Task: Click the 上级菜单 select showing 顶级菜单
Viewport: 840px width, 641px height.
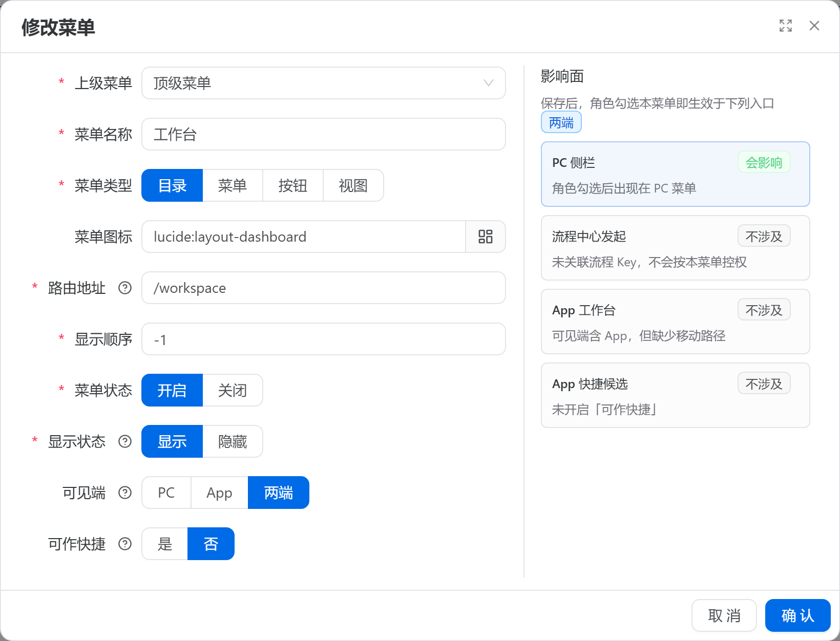Action: (324, 83)
